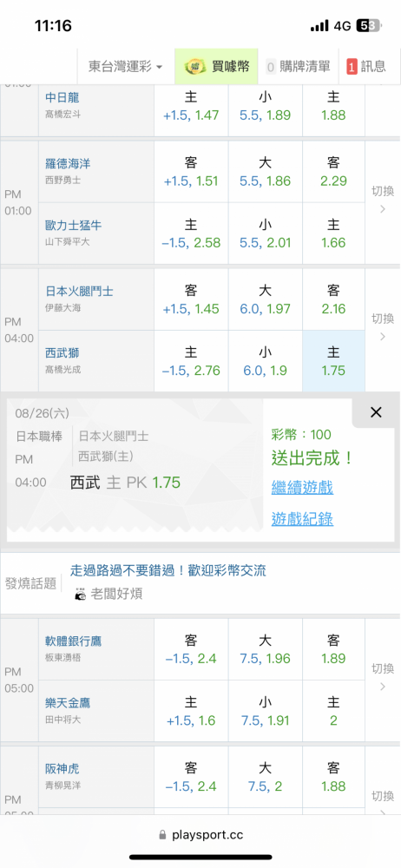Screen dimensions: 401x868
Task: Tap the avatar icon next to 老闆好煩
Action: [x=81, y=595]
